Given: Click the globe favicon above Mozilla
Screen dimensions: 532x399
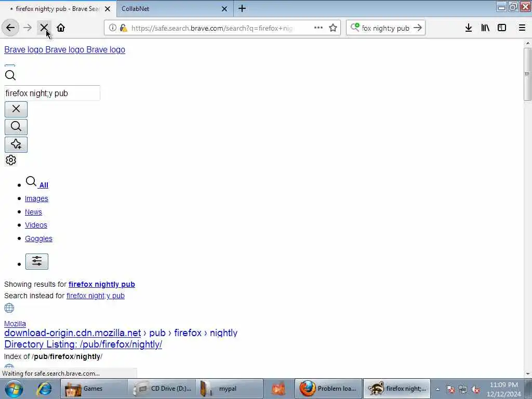Looking at the screenshot, I should (9, 308).
